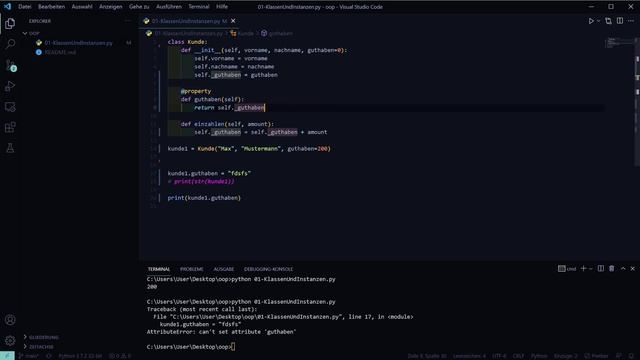Select the cmd terminal shell indicator
The image size is (640, 360).
point(567,269)
